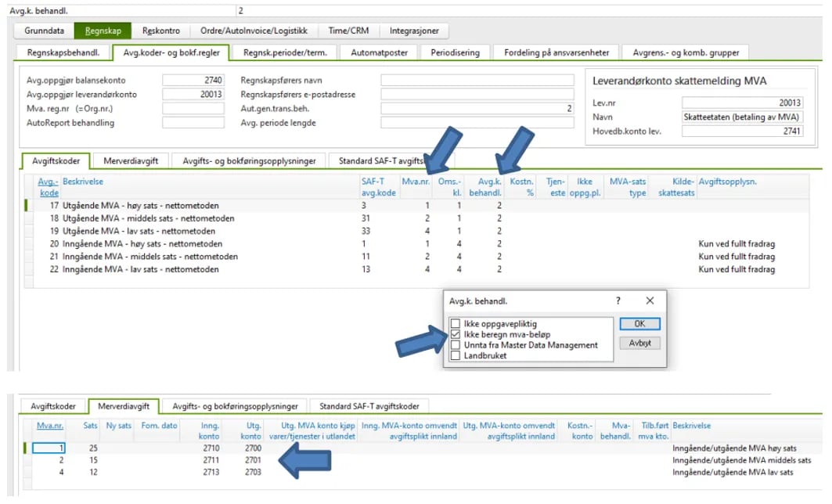
Task: Select row Inngående MVA - lav sats - nettometoden
Action: 416,269
